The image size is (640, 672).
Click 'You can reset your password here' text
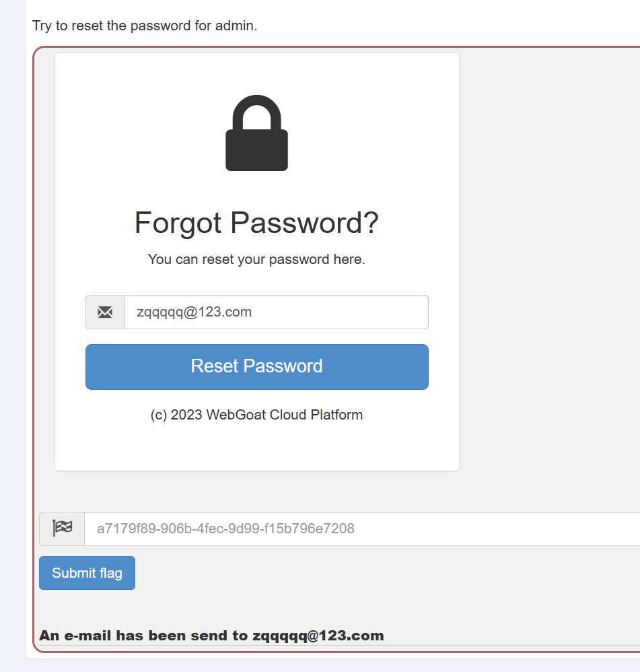256,259
